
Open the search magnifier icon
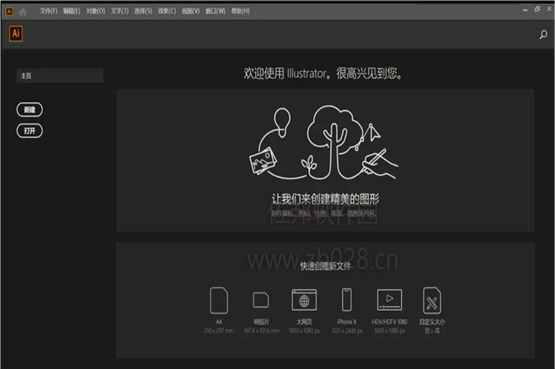[543, 34]
